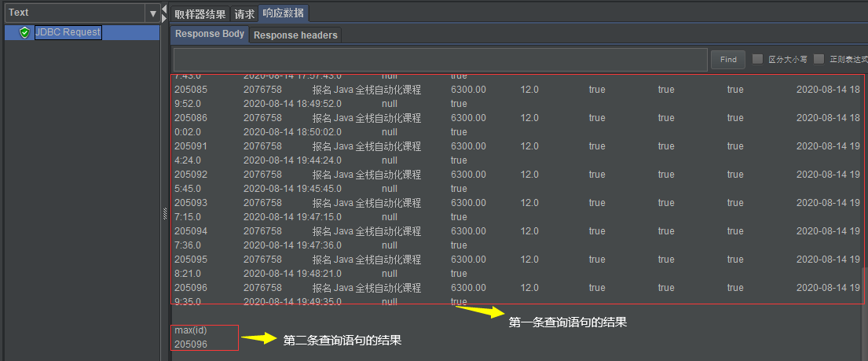Enable the 区分大小写 case-sensitive checkbox
The width and height of the screenshot is (868, 361).
pos(757,59)
